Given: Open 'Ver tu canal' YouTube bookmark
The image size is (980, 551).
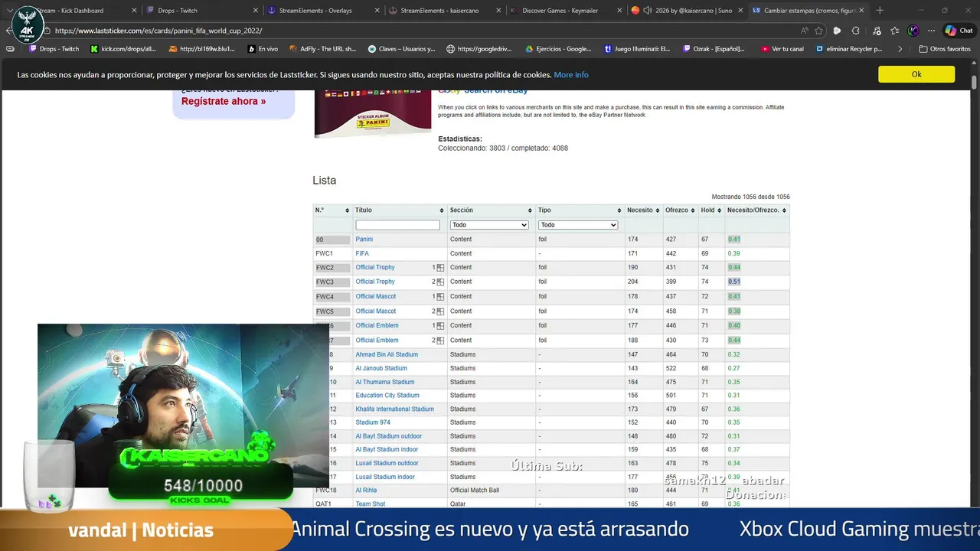Looking at the screenshot, I should [782, 49].
